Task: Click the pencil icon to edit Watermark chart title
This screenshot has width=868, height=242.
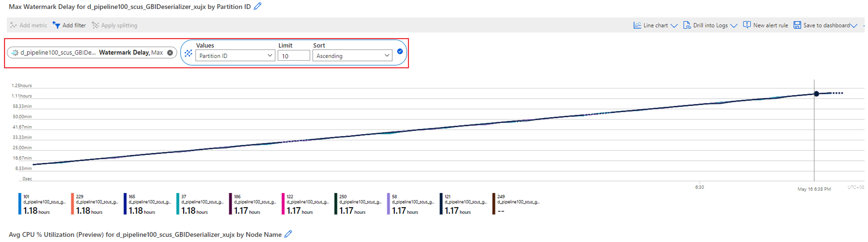Action: tap(258, 7)
